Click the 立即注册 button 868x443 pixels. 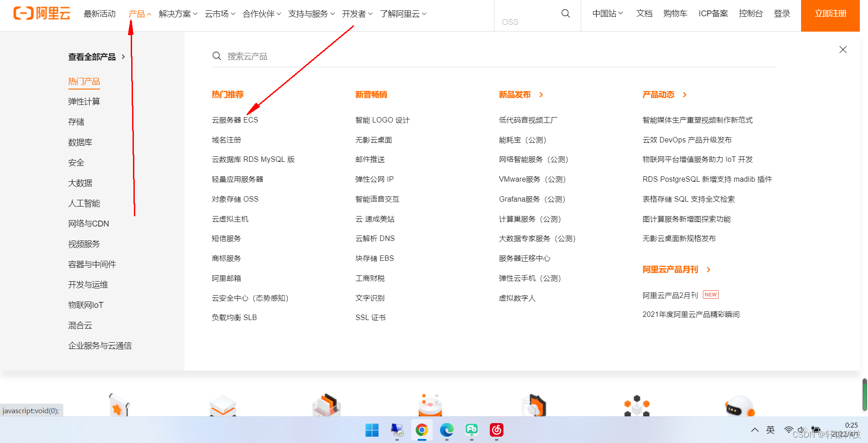point(830,16)
